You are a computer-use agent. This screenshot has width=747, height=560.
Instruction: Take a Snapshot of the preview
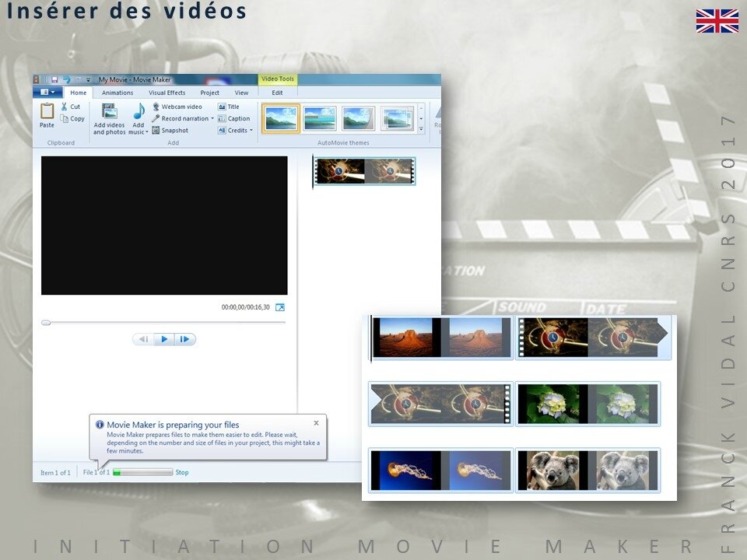170,130
